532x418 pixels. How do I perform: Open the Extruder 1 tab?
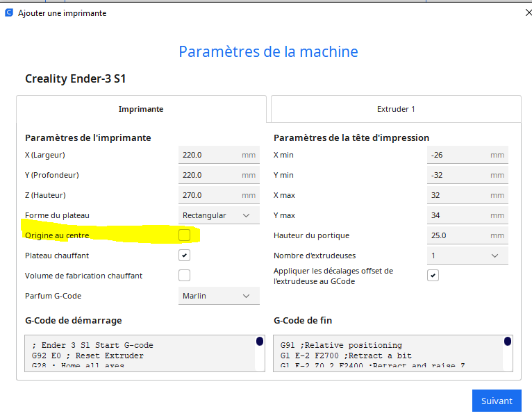click(x=396, y=109)
